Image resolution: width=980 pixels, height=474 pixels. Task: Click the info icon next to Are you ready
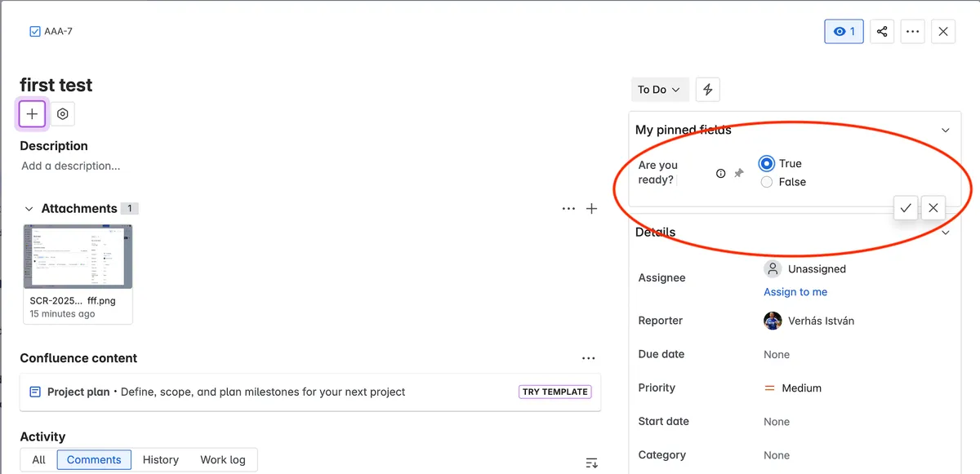point(720,173)
